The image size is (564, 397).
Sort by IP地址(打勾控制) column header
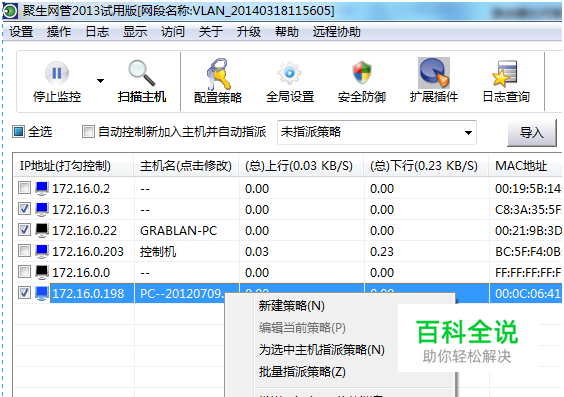[73, 166]
